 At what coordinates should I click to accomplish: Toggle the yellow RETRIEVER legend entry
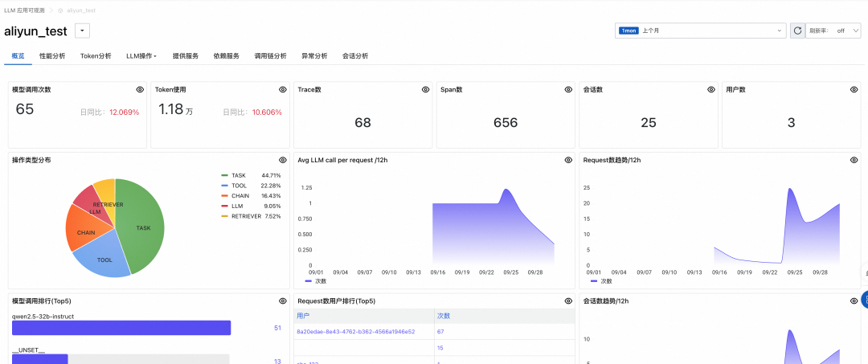(x=247, y=216)
